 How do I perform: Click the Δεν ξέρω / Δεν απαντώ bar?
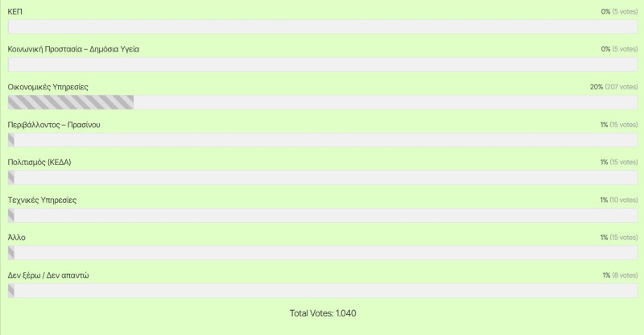pyautogui.click(x=323, y=291)
